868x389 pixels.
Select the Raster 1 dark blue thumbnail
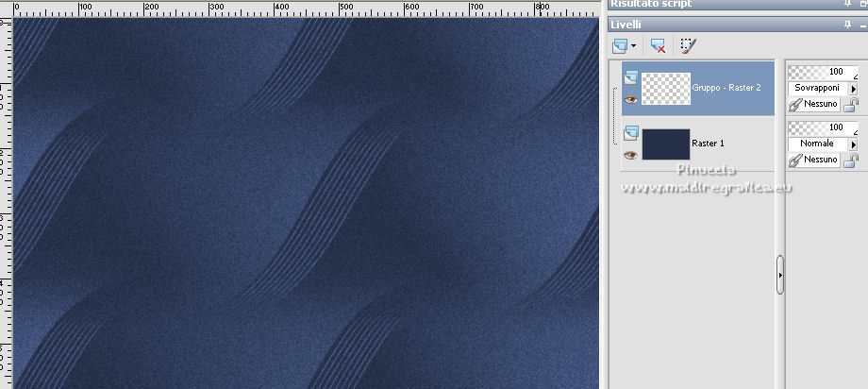[x=666, y=144]
